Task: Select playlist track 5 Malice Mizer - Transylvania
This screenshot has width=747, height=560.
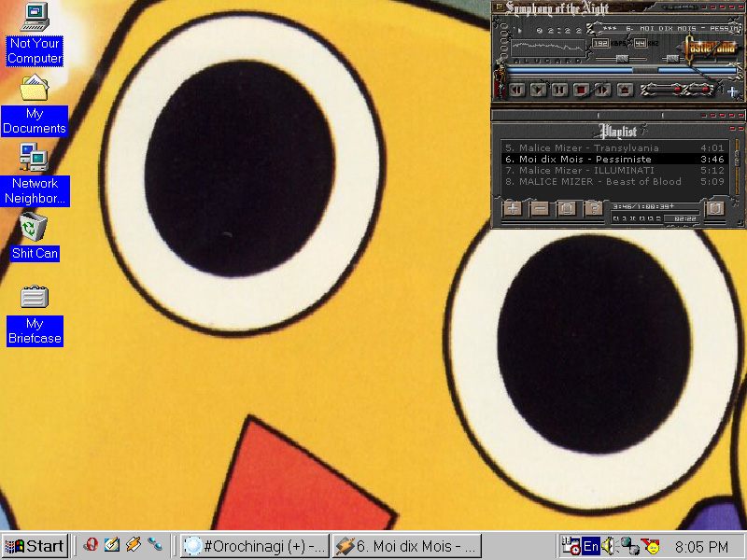Action: (x=614, y=148)
